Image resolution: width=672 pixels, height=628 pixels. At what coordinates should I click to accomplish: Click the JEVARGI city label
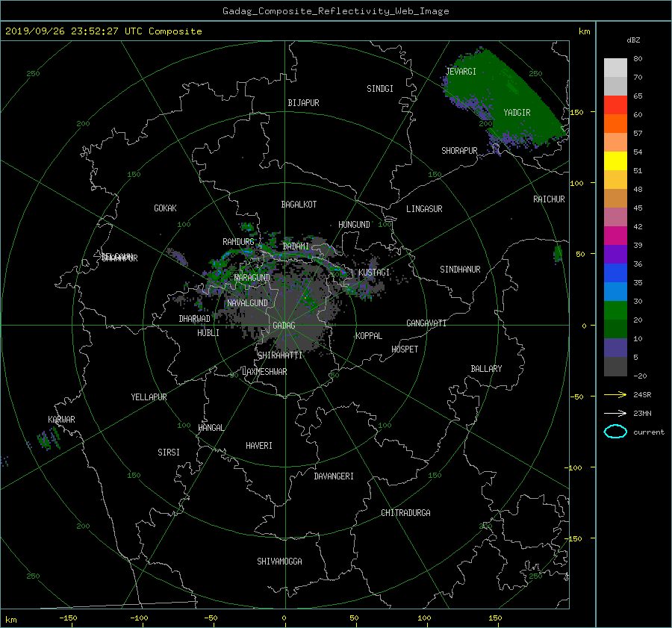click(x=461, y=72)
